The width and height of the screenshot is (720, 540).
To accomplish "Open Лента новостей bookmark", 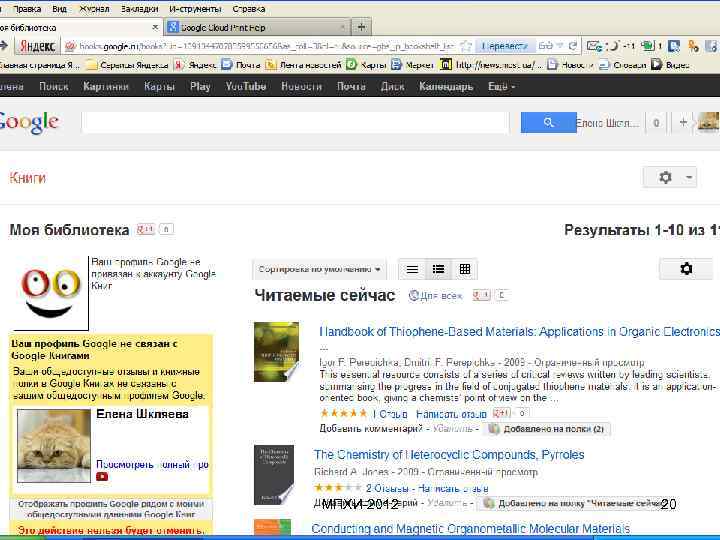I will [x=304, y=65].
